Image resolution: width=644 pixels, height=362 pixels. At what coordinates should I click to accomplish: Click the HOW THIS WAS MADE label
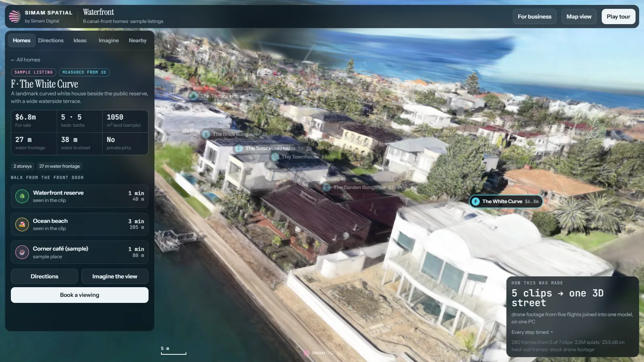tap(537, 283)
